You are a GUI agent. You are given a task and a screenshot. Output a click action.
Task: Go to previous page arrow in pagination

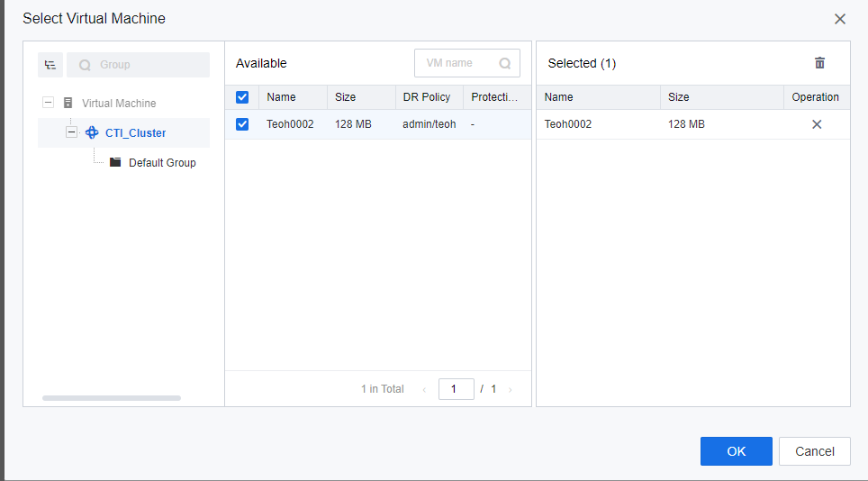point(425,390)
